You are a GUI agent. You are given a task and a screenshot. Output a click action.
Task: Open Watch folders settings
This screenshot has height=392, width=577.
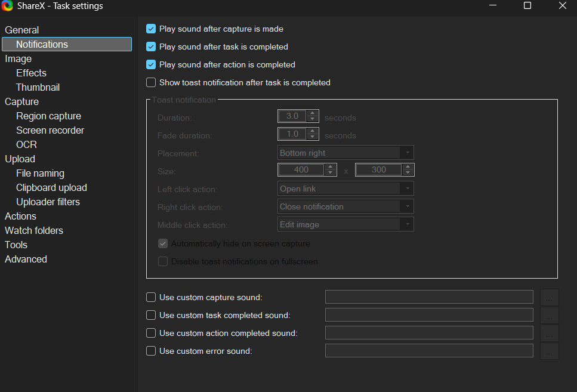34,230
